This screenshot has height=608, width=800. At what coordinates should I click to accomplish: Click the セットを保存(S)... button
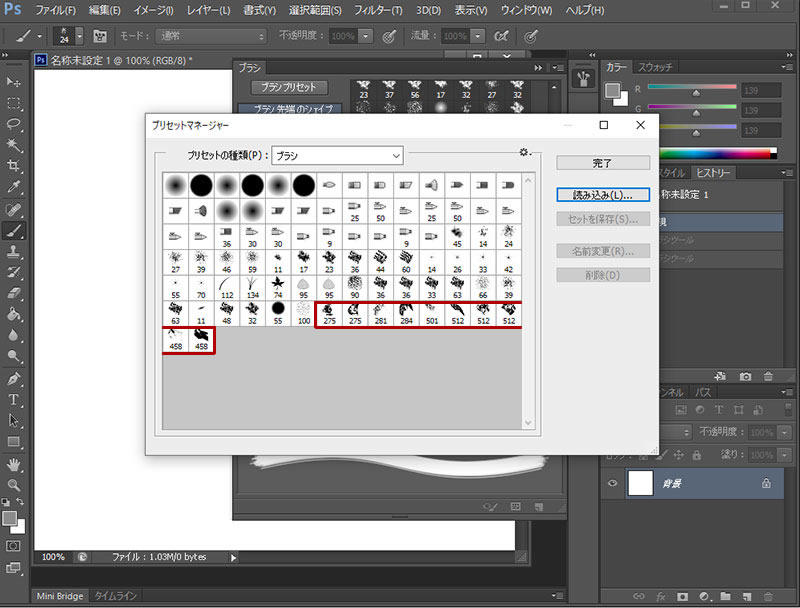click(603, 219)
